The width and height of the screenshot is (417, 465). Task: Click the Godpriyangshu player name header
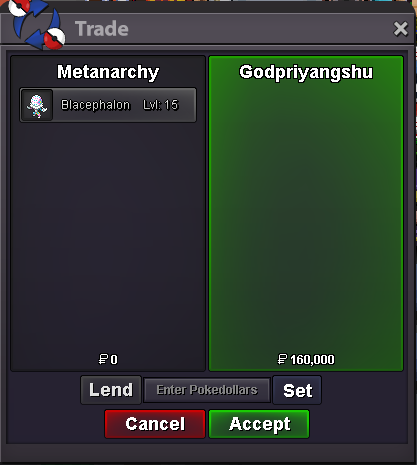tap(306, 72)
